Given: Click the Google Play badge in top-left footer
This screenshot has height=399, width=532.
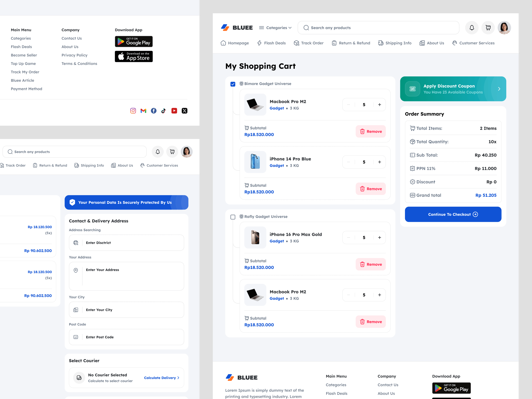Looking at the screenshot, I should 134,42.
